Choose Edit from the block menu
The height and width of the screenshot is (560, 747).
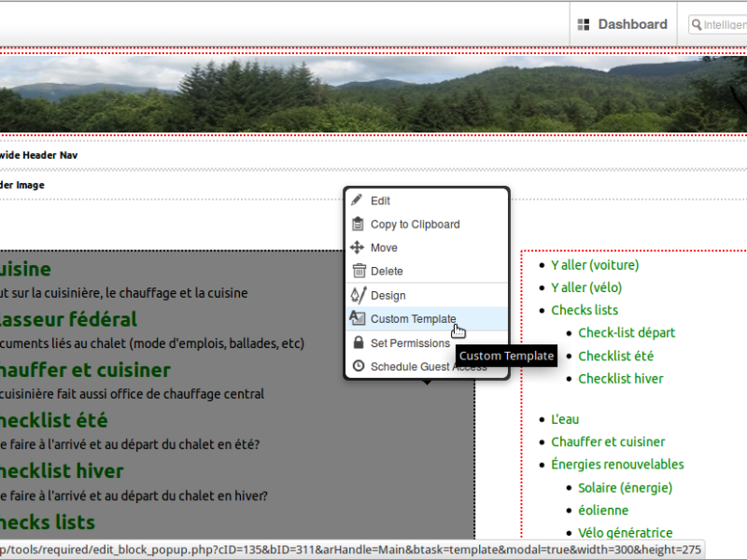pyautogui.click(x=427, y=201)
